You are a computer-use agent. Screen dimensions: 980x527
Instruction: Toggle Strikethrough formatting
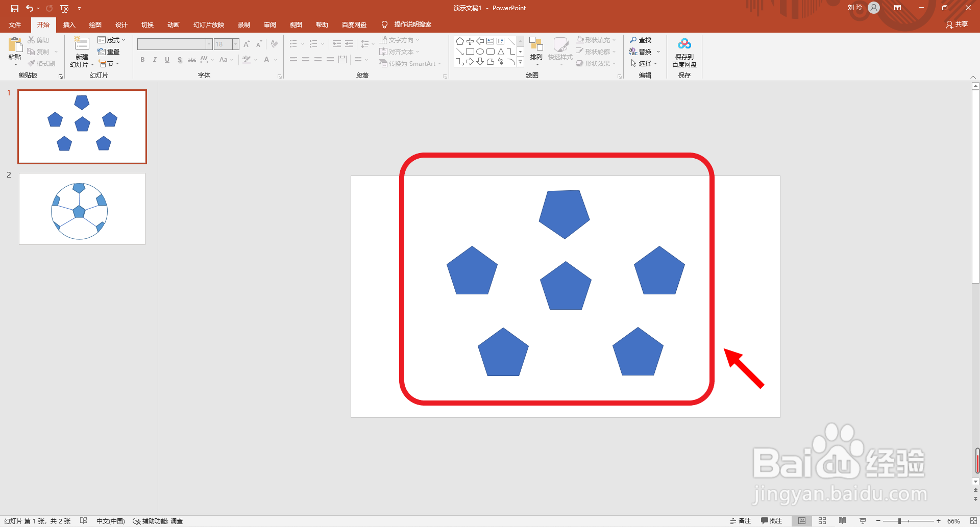[x=192, y=60]
